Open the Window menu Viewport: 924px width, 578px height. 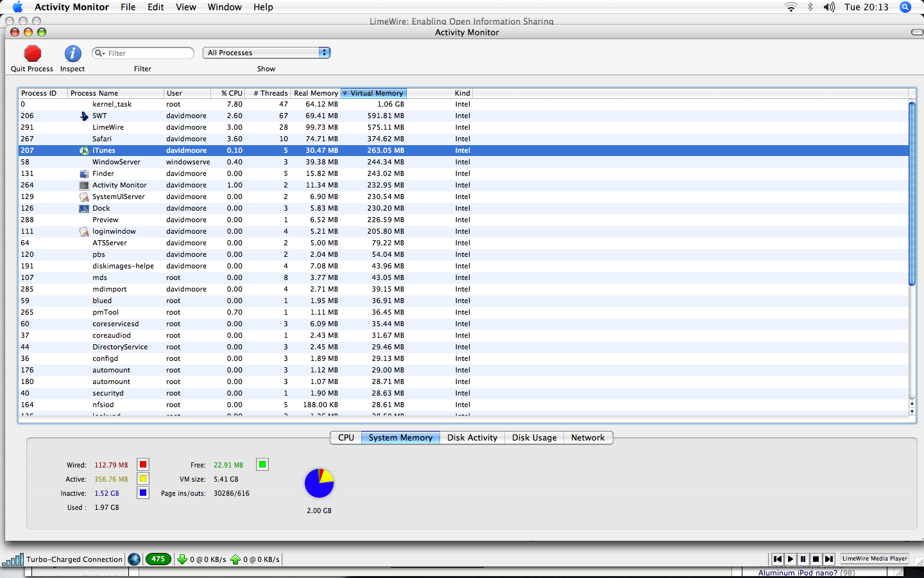(225, 7)
